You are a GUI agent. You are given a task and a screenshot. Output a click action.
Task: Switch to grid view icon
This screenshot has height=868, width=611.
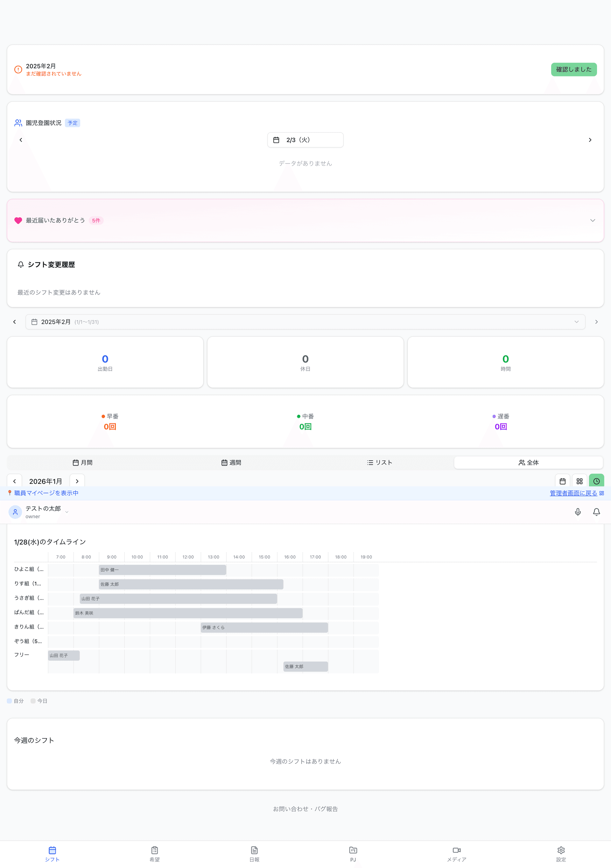pyautogui.click(x=579, y=481)
